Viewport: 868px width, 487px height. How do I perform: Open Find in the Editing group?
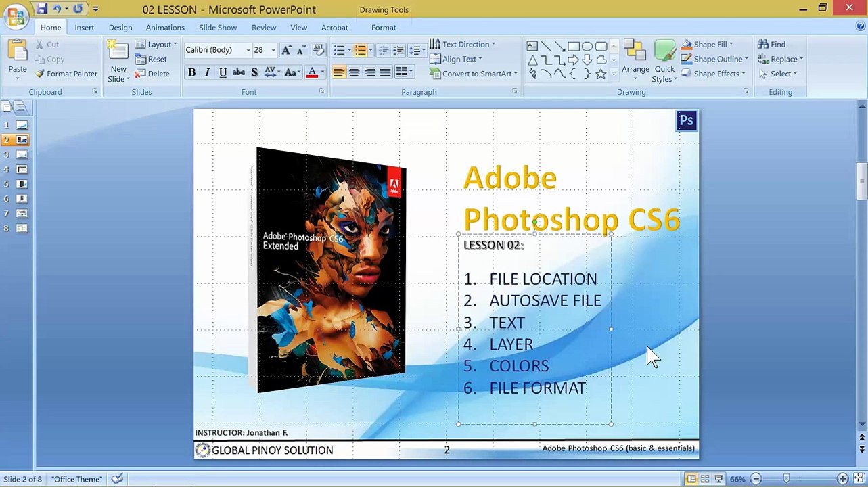(771, 44)
